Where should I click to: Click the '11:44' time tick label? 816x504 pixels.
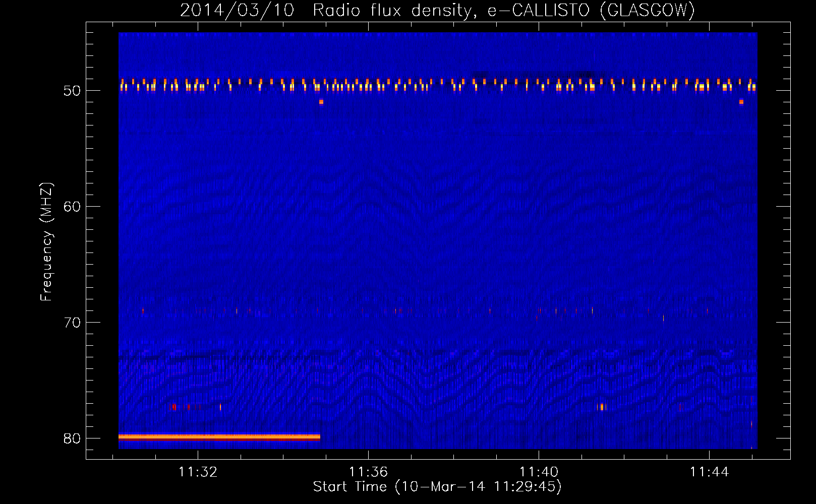click(x=710, y=472)
